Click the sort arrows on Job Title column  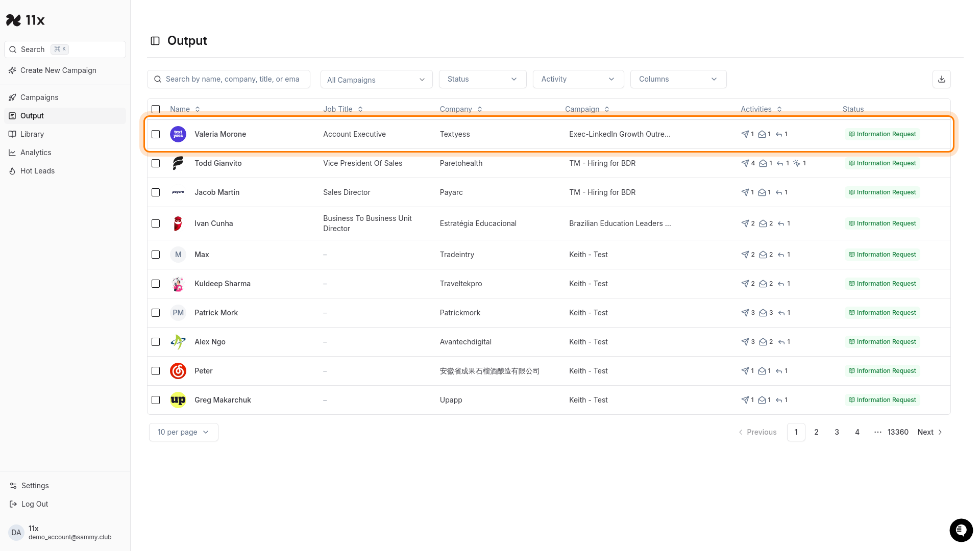click(x=360, y=109)
